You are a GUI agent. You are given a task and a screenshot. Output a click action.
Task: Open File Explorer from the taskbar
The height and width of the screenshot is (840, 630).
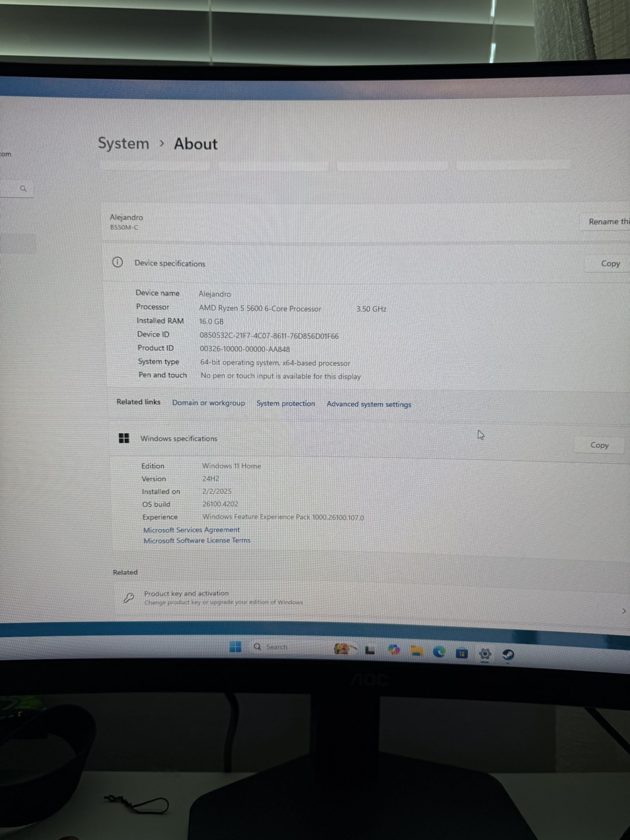point(416,652)
